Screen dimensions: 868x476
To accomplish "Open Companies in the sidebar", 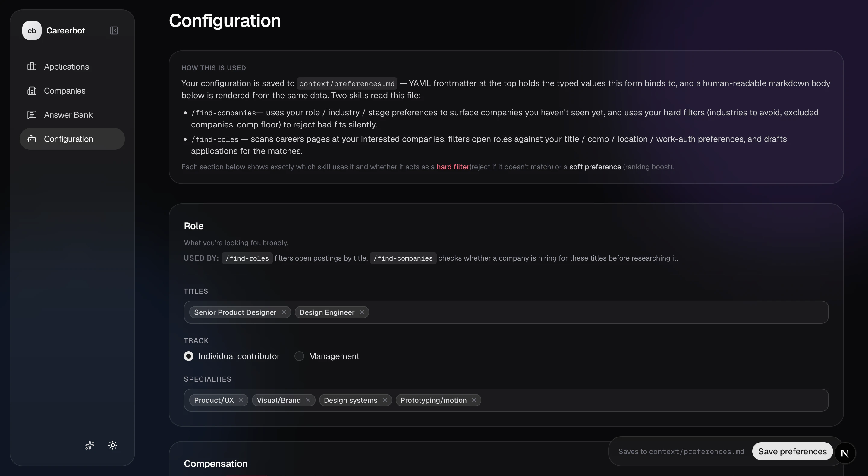I will [x=72, y=91].
